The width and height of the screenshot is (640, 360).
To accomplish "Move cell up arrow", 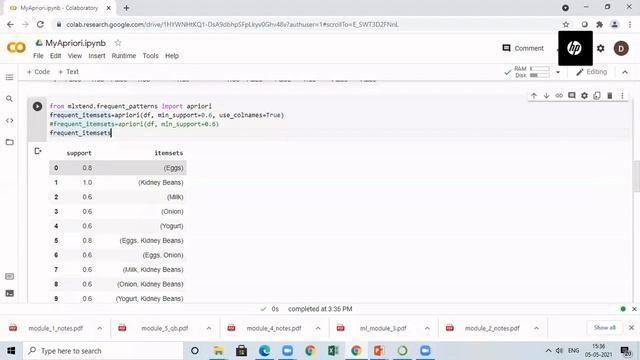I will pos(534,96).
